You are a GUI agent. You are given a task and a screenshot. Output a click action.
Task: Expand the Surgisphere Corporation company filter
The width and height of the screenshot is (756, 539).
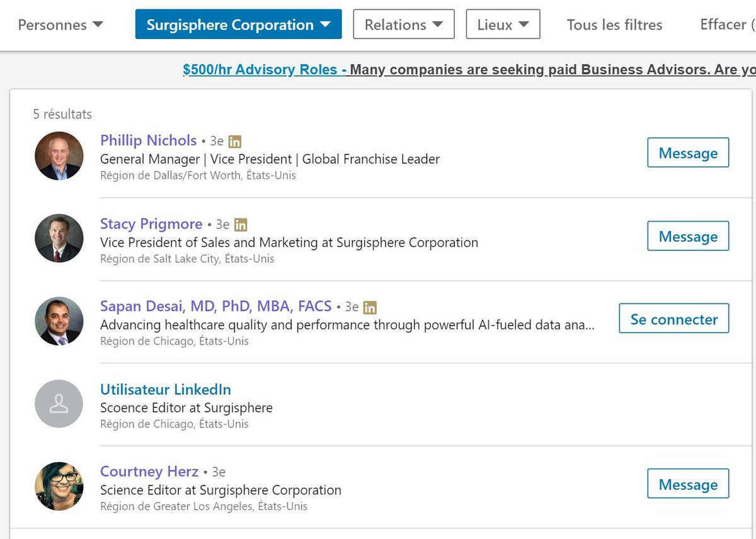(238, 25)
